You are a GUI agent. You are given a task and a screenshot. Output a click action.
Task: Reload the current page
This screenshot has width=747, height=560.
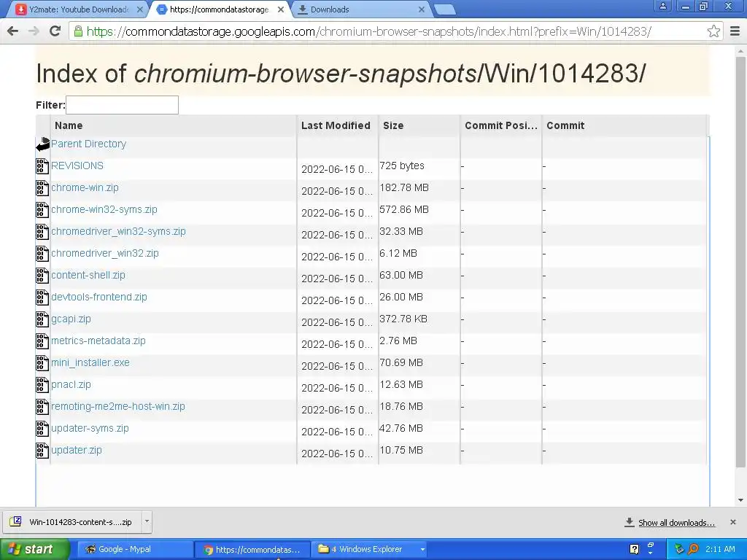click(x=55, y=31)
